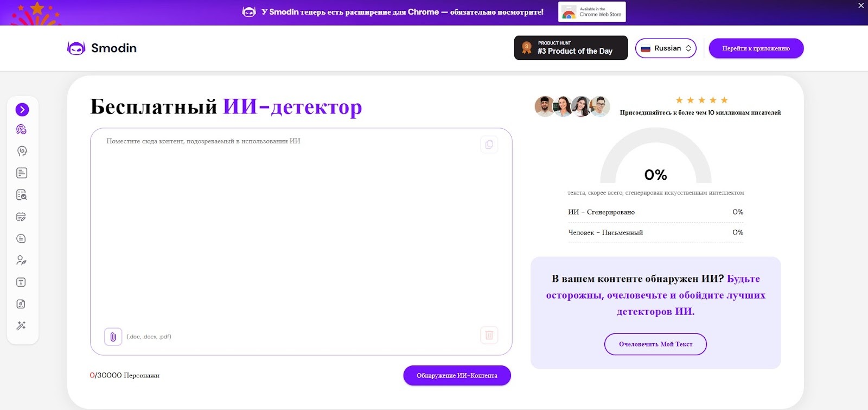Open the Chrome Web Store badge
The image size is (868, 410).
pyautogui.click(x=592, y=12)
